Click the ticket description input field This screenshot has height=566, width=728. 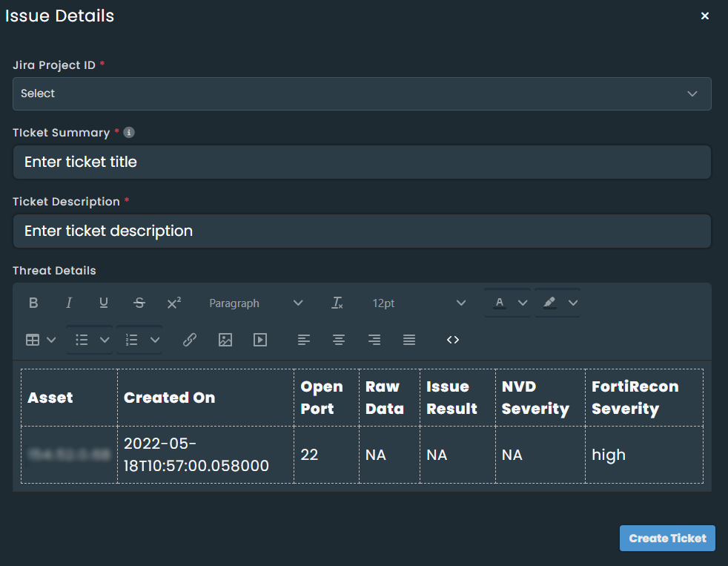point(362,231)
